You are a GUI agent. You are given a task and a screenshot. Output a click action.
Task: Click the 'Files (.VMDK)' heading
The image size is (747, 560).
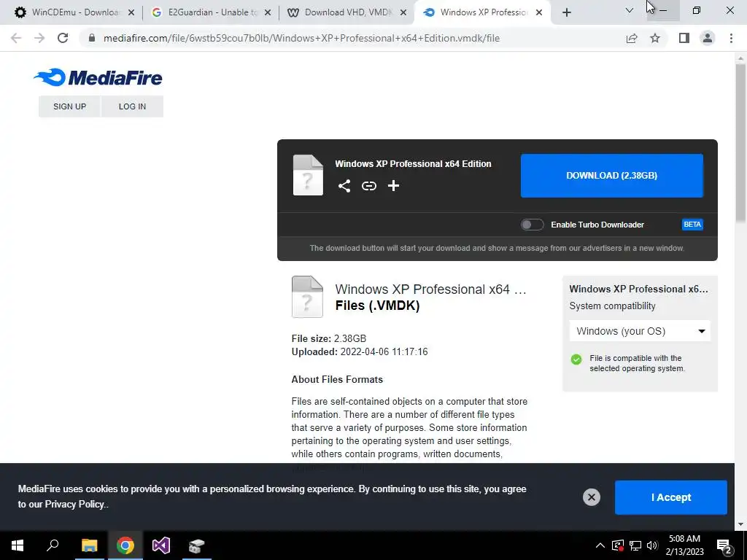pyautogui.click(x=377, y=306)
